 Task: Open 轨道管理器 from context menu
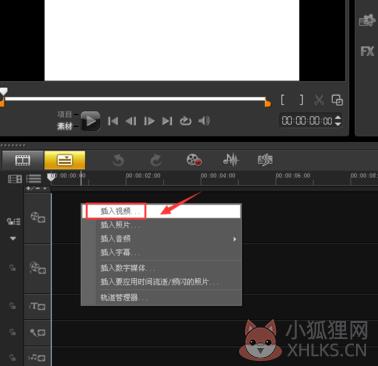click(161, 297)
